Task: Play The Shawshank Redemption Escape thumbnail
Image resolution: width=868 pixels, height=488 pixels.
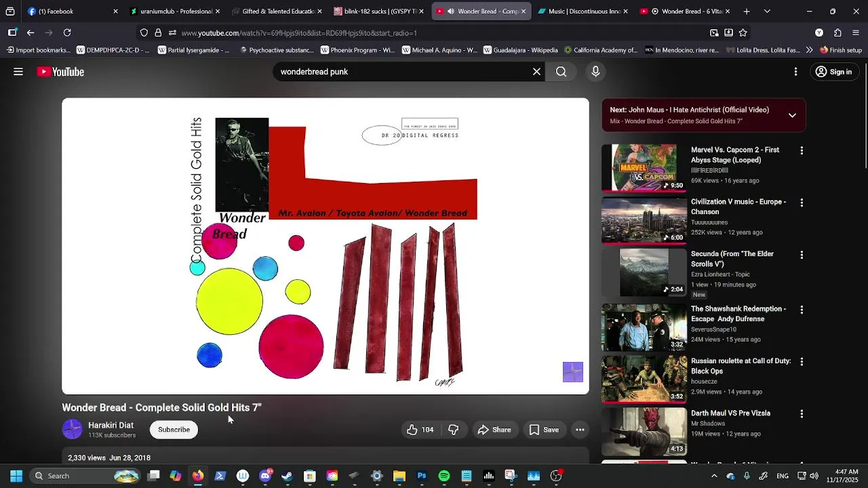Action: (644, 327)
